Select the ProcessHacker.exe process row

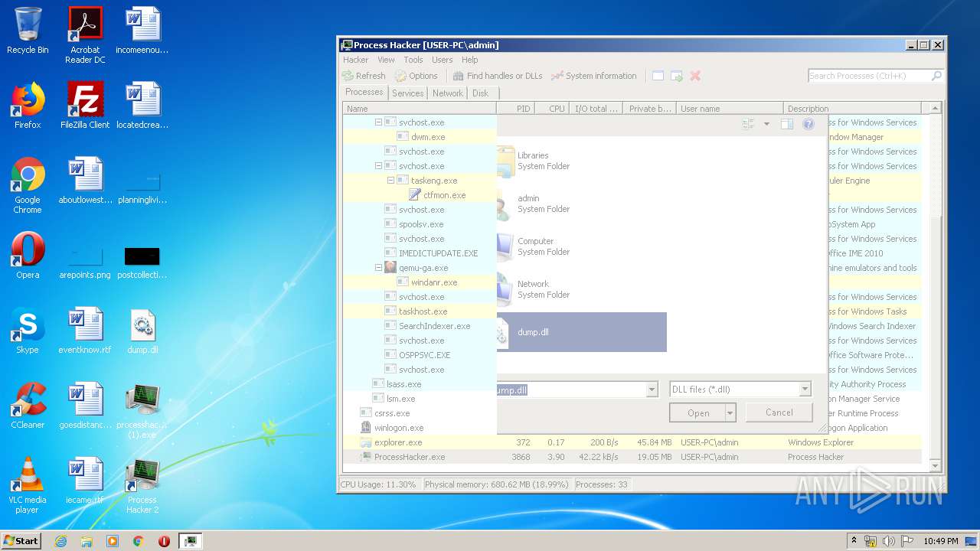632,457
